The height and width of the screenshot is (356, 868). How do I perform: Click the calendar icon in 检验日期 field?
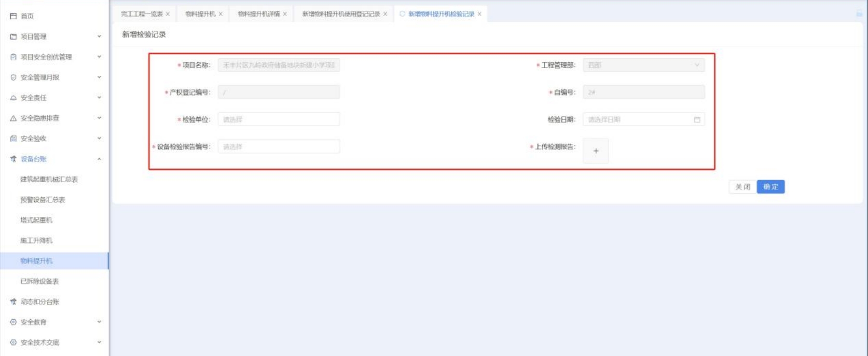coord(697,120)
